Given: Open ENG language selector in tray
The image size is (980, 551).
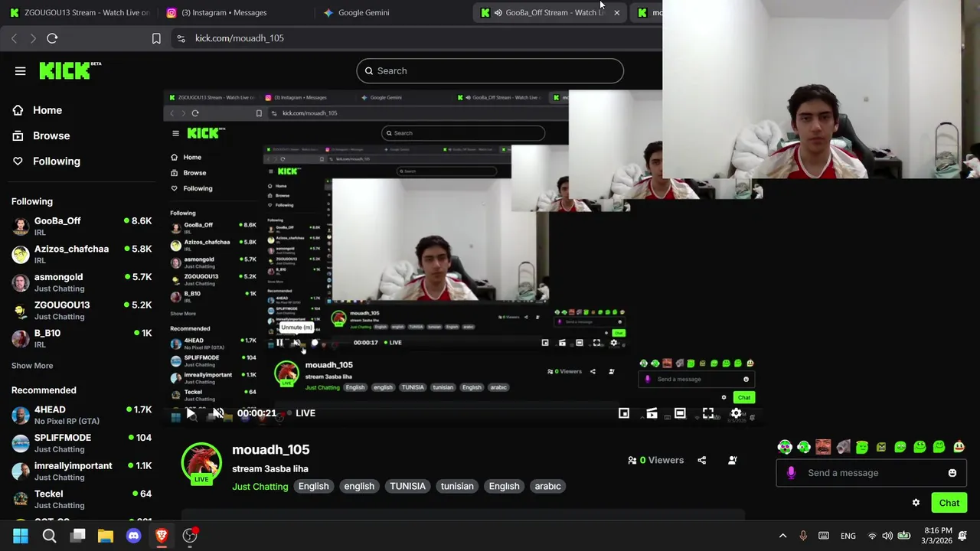Looking at the screenshot, I should pyautogui.click(x=848, y=536).
